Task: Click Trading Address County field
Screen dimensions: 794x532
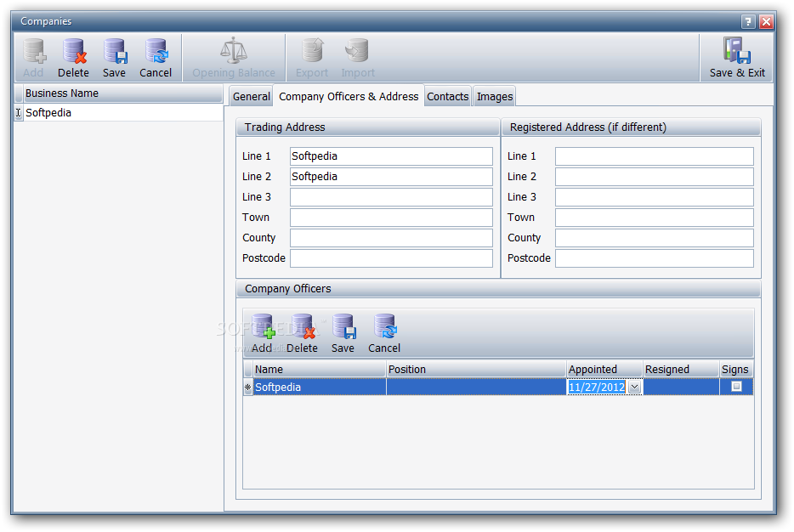Action: pyautogui.click(x=391, y=237)
